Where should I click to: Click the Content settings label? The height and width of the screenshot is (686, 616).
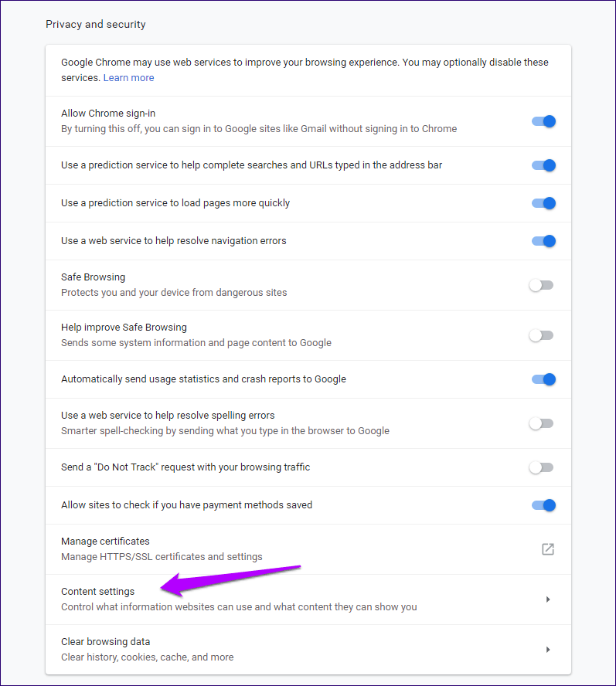97,592
